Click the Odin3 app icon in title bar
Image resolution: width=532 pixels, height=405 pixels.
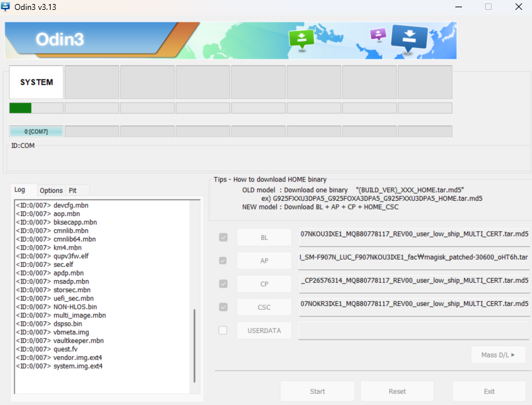click(x=5, y=7)
